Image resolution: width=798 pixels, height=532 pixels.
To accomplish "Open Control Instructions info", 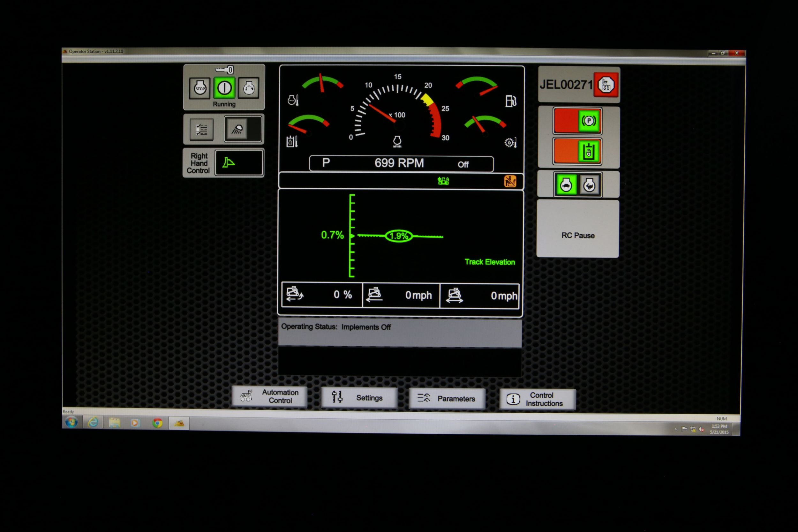I will pyautogui.click(x=537, y=399).
